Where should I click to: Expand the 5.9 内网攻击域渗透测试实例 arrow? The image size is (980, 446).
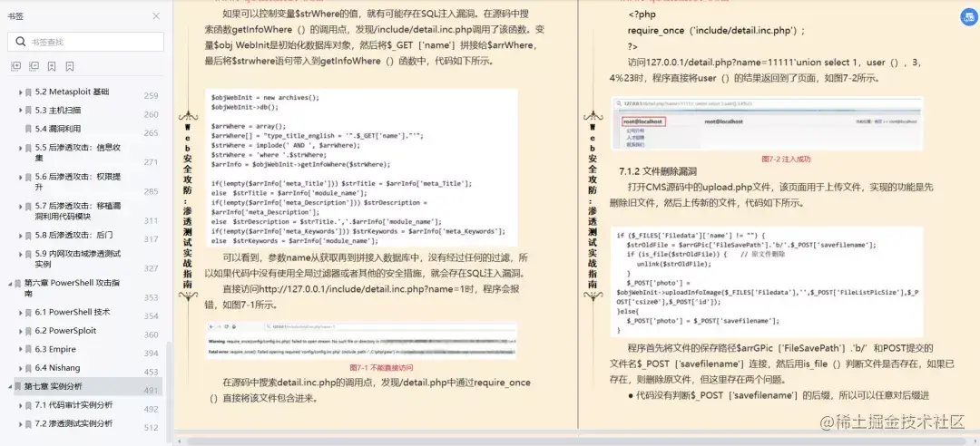click(21, 255)
